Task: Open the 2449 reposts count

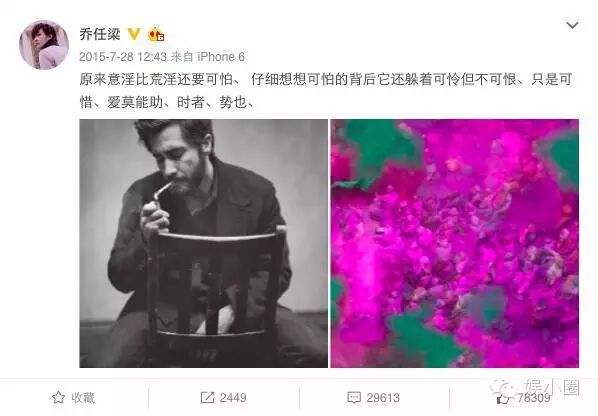Action: [233, 398]
